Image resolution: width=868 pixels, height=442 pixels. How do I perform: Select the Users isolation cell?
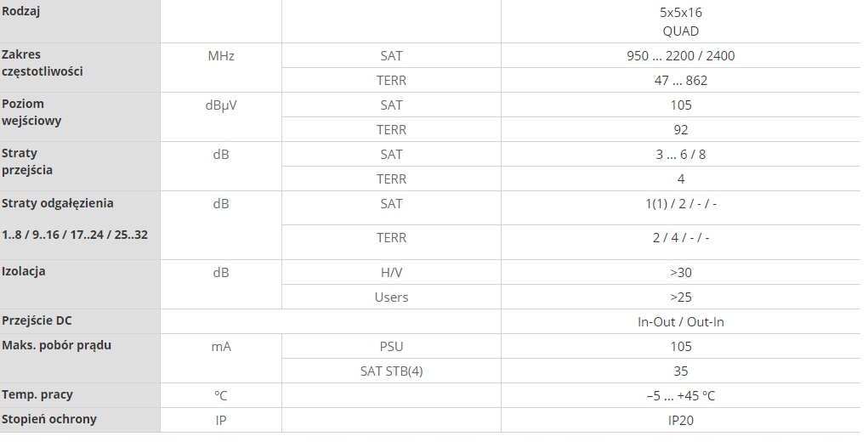click(391, 297)
